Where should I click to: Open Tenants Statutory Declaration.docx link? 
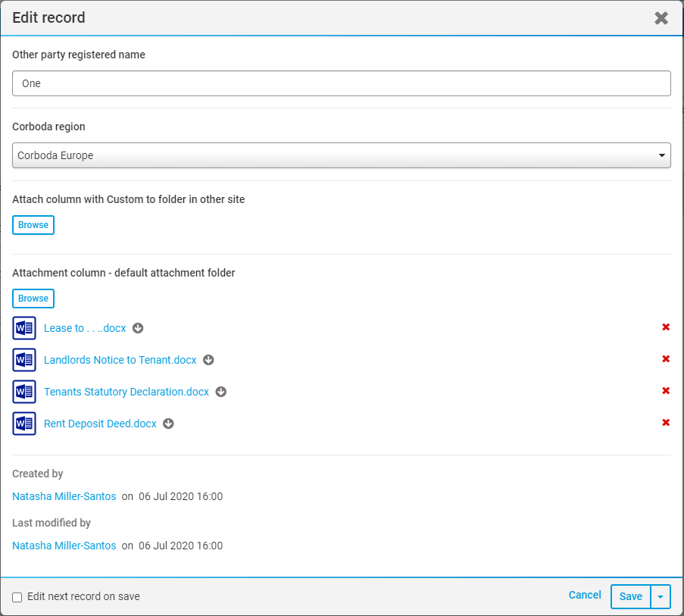pyautogui.click(x=126, y=392)
